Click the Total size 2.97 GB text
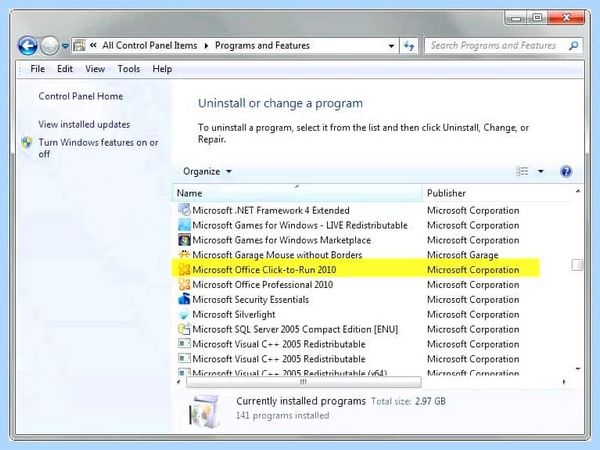Image resolution: width=600 pixels, height=450 pixels. 408,401
